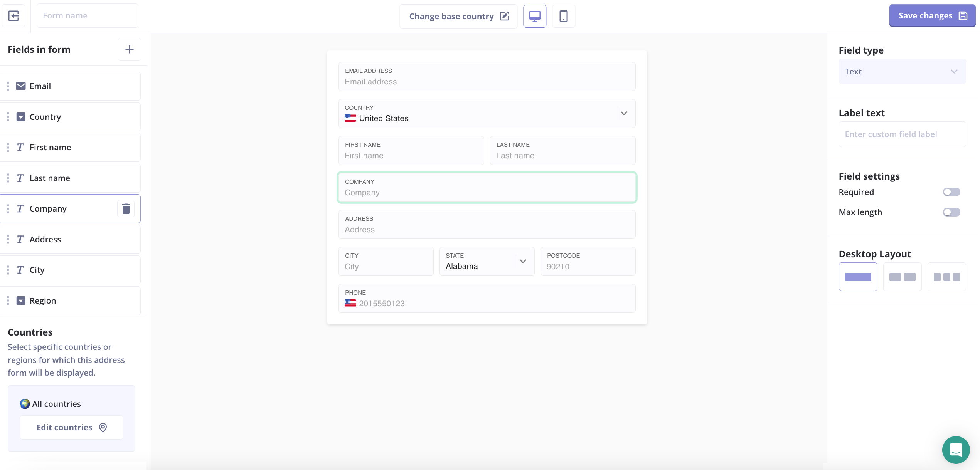Select the Last name field in list
Image resolution: width=980 pixels, height=470 pixels.
click(x=70, y=178)
